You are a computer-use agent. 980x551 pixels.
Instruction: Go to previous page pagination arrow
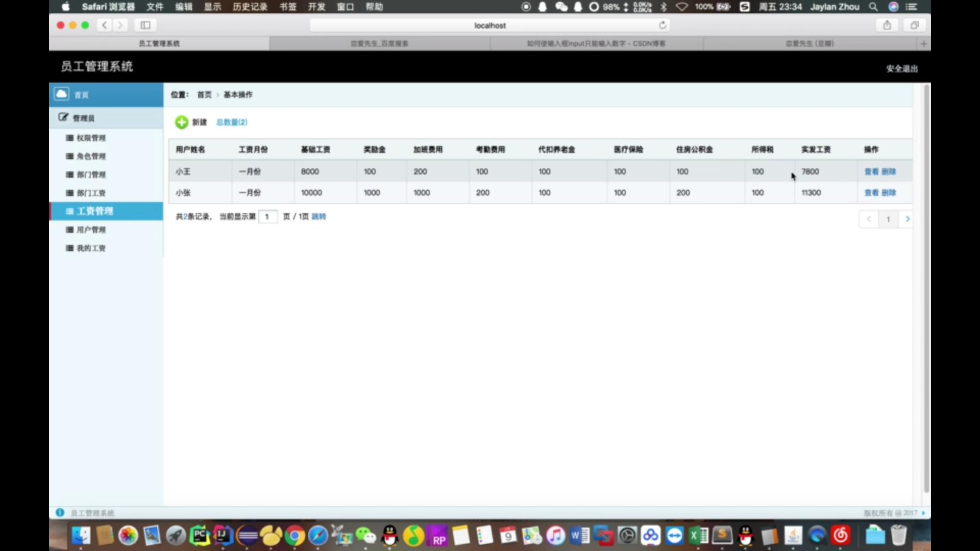[869, 219]
